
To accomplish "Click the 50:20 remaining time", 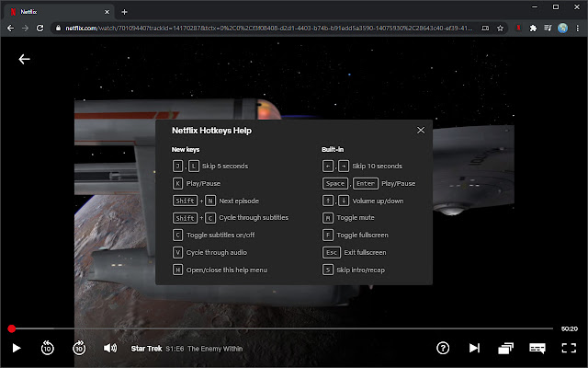I will [570, 329].
